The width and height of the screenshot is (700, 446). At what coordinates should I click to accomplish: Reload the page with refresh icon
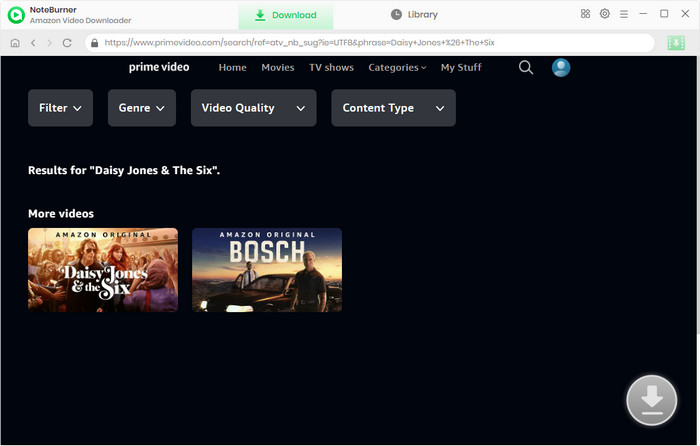coord(67,43)
